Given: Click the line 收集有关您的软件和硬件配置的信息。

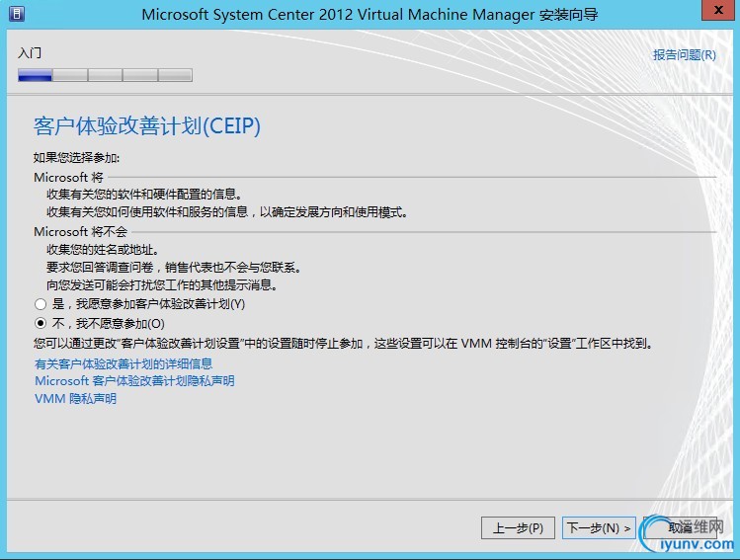Looking at the screenshot, I should pos(144,195).
